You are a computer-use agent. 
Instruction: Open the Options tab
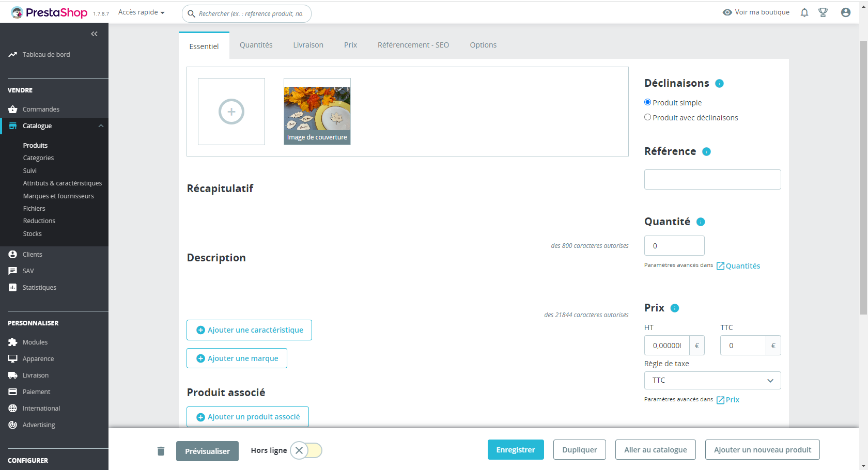[x=483, y=45]
